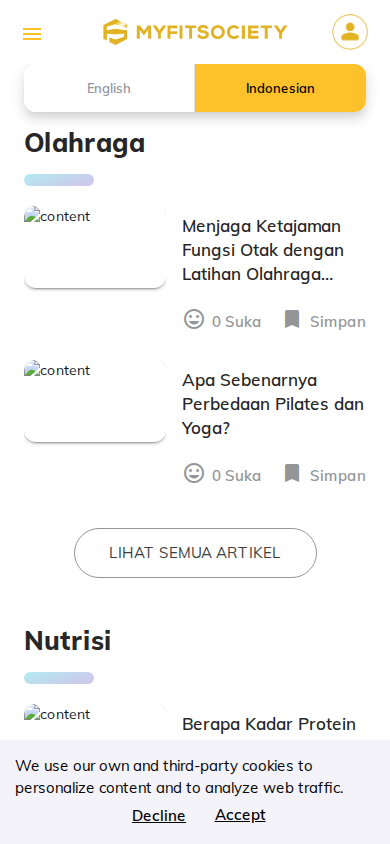
Task: Open article Menjaga Ketajaman Fungsi Otak
Action: click(263, 250)
